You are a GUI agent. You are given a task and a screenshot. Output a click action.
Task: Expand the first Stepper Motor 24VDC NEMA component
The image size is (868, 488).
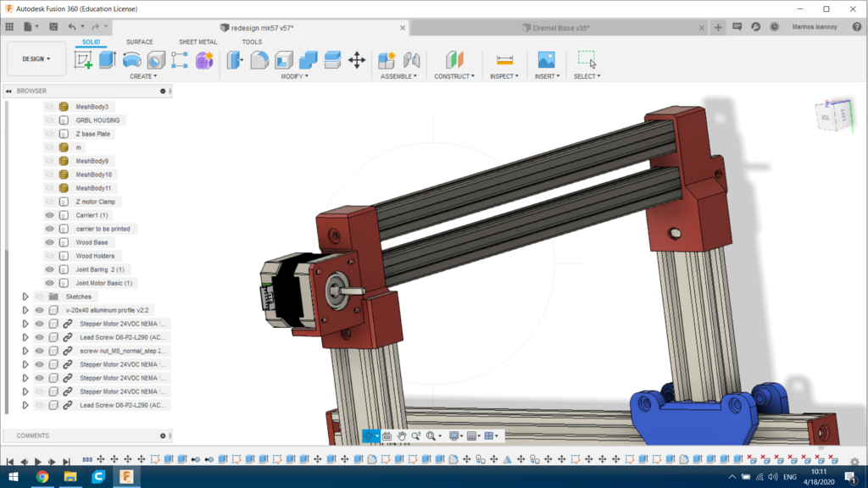coord(25,323)
